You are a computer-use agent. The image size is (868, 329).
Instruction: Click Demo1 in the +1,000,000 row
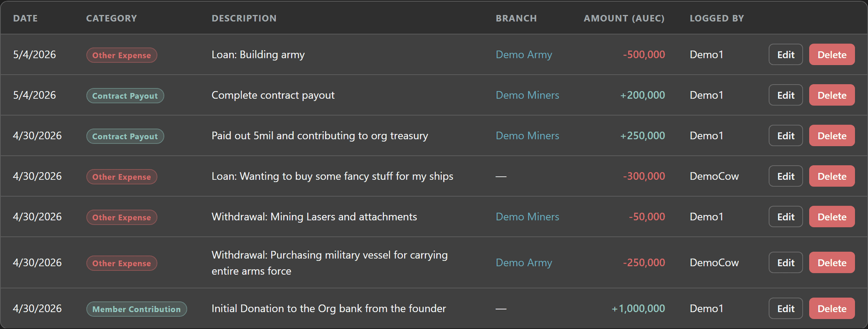pos(707,308)
